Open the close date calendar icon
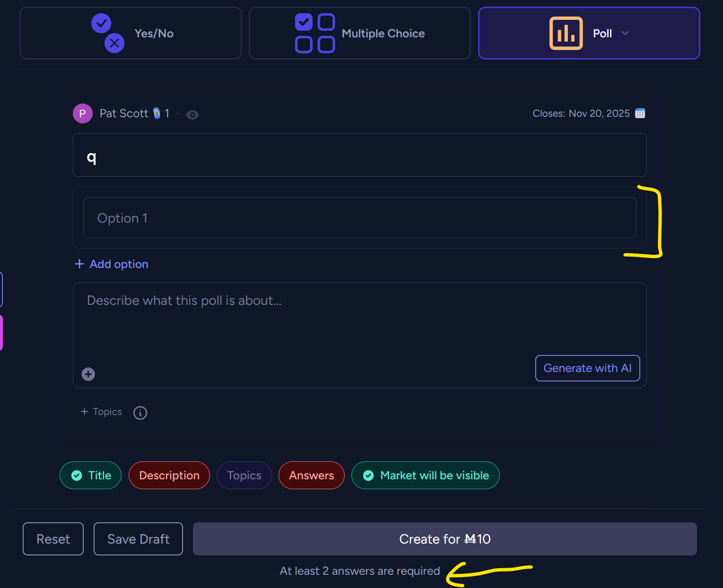The image size is (723, 588). 640,113
